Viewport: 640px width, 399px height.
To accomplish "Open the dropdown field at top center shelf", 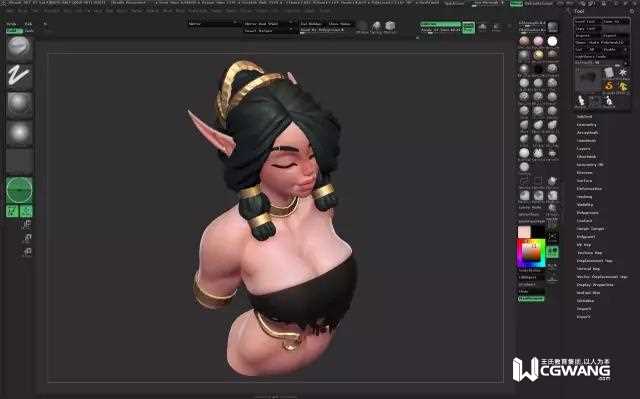I will 214,24.
